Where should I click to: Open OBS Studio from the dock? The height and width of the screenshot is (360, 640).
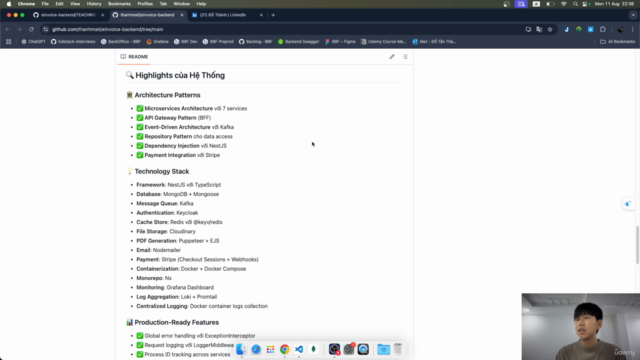click(334, 349)
